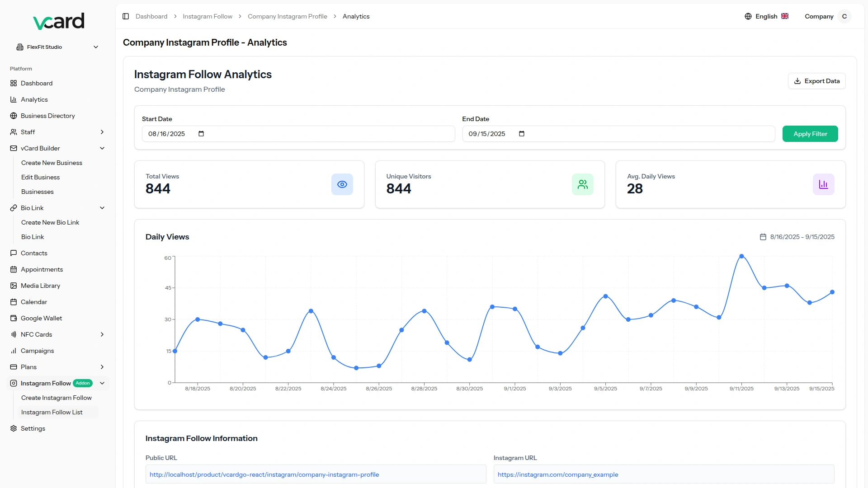Click the Bio Link chain icon
Viewport: 868px width, 488px height.
click(x=14, y=208)
